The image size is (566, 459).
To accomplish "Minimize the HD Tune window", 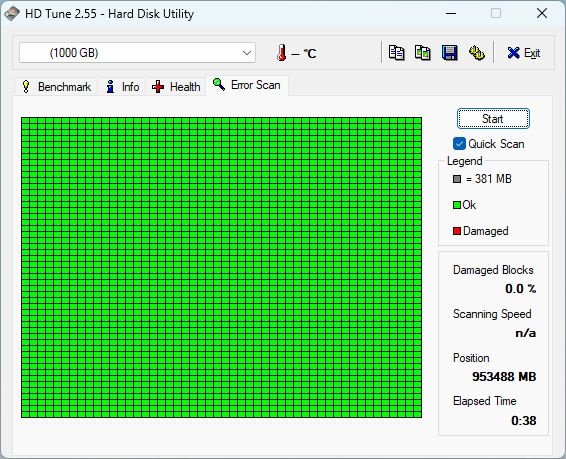I will click(451, 14).
